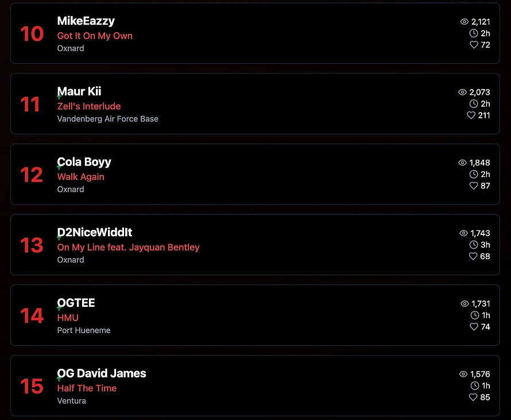
Task: Select the Vandenberg Air Force Base location
Action: [107, 119]
